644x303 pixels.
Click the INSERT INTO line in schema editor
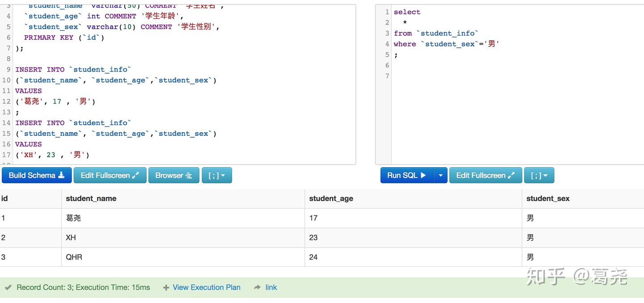tap(73, 69)
